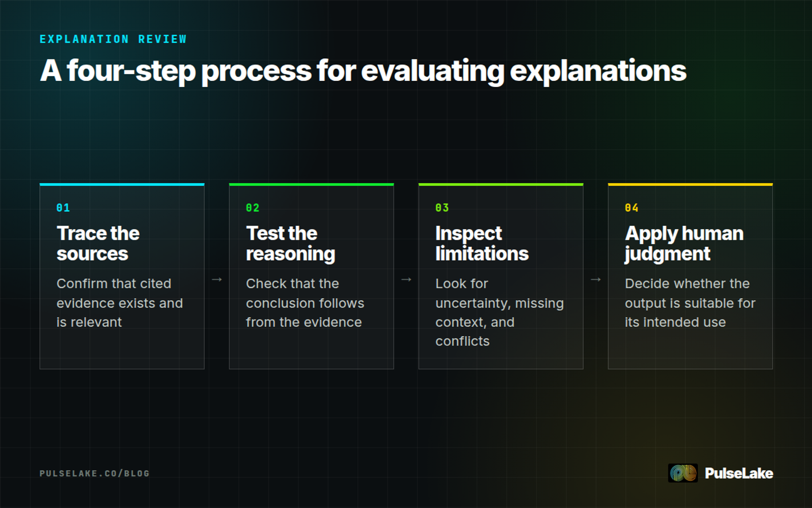
Task: Click 'Decide whether the output is suitable' description
Action: pos(690,303)
